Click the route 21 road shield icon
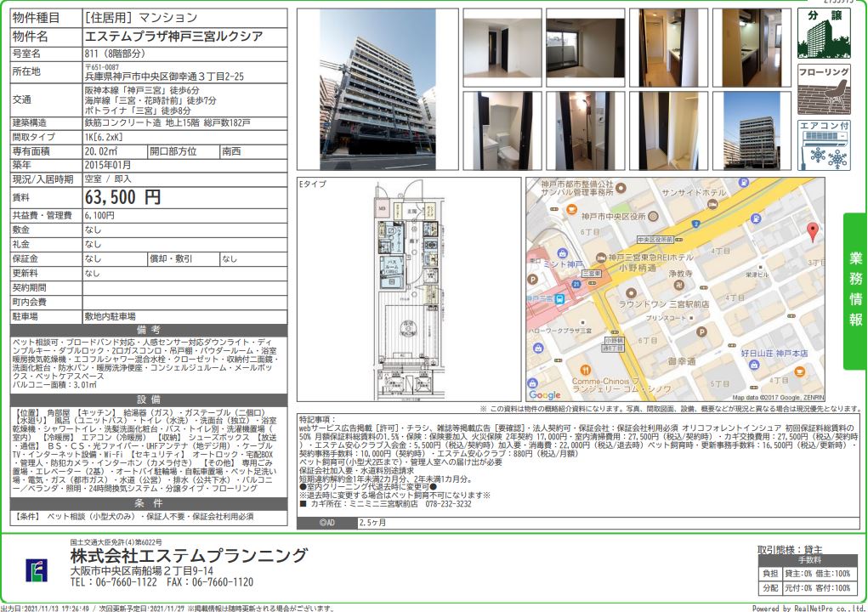This screenshot has width=868, height=612. [x=576, y=284]
